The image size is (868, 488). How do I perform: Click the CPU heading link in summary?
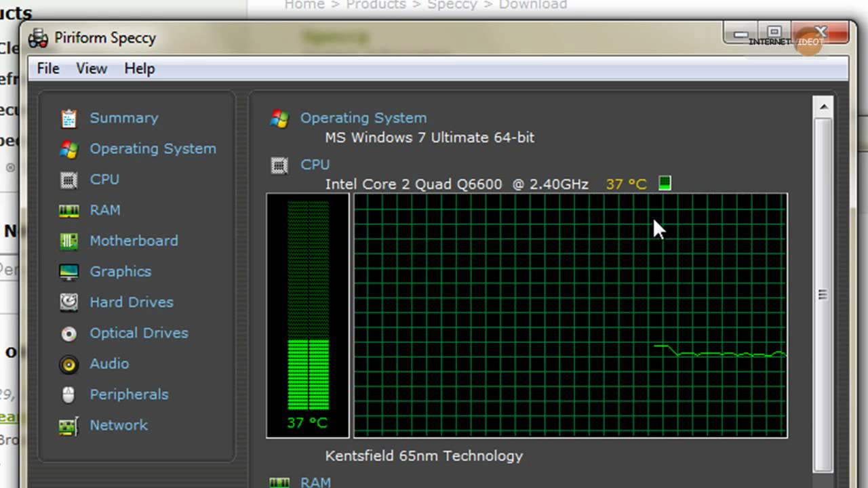point(315,165)
